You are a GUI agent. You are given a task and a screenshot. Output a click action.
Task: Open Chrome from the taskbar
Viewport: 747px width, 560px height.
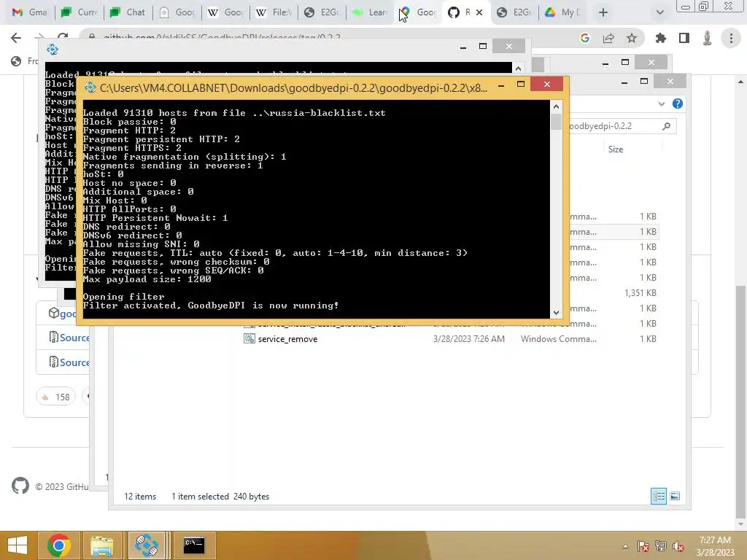(59, 545)
